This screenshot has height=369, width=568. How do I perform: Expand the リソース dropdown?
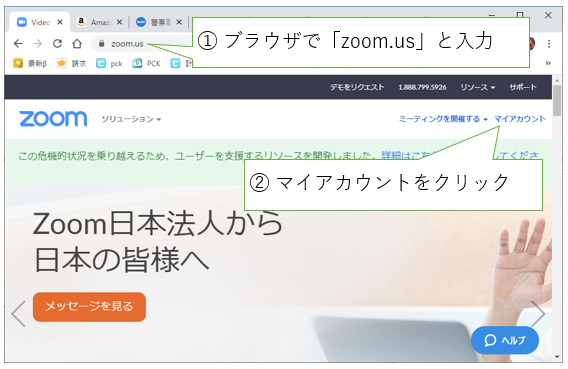pyautogui.click(x=477, y=87)
